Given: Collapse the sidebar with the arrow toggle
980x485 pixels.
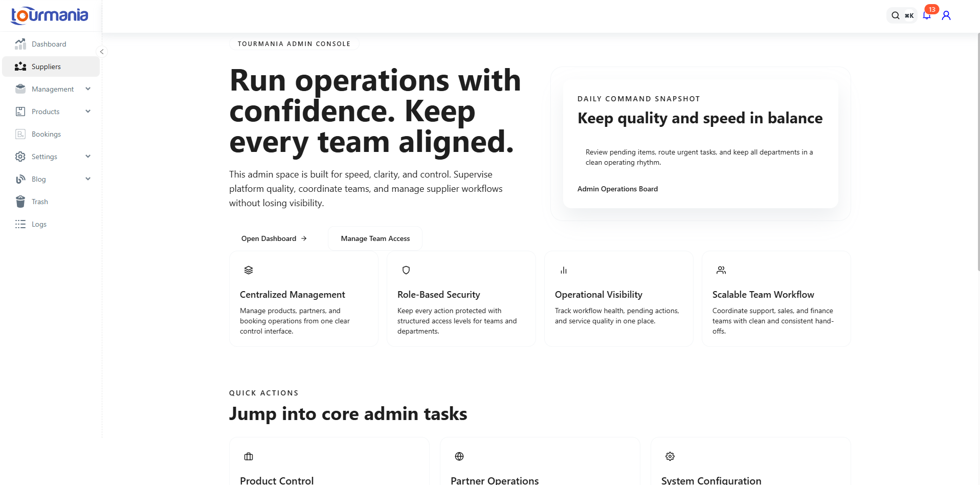Looking at the screenshot, I should coord(102,52).
